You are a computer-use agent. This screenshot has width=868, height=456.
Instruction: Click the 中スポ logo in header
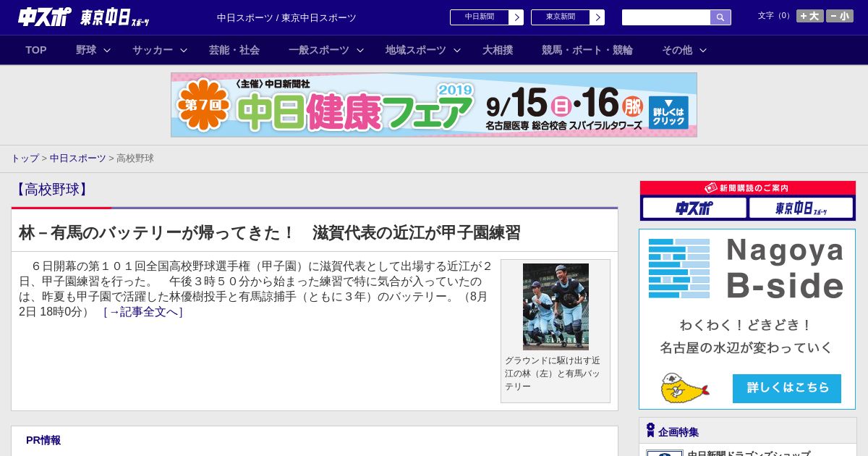tap(45, 17)
